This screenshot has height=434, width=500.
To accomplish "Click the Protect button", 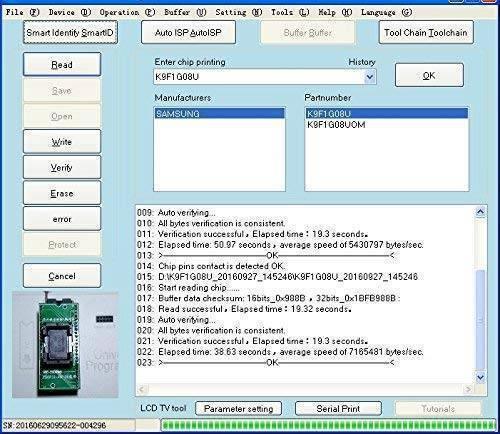I will [62, 244].
